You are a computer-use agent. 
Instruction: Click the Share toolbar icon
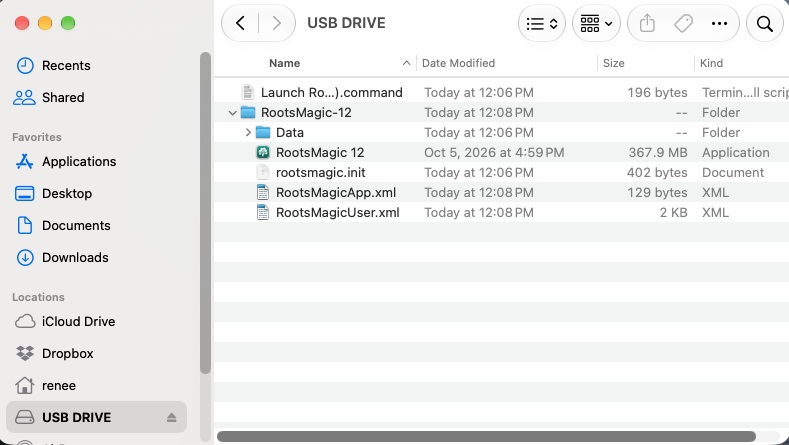[647, 24]
